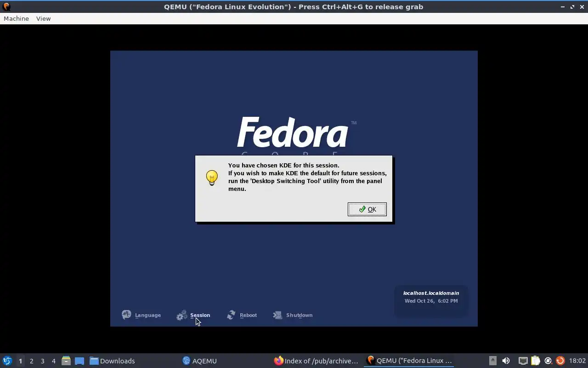Screen dimensions: 588x368
Task: Open the Language menu on the login screen
Action: pyautogui.click(x=147, y=315)
